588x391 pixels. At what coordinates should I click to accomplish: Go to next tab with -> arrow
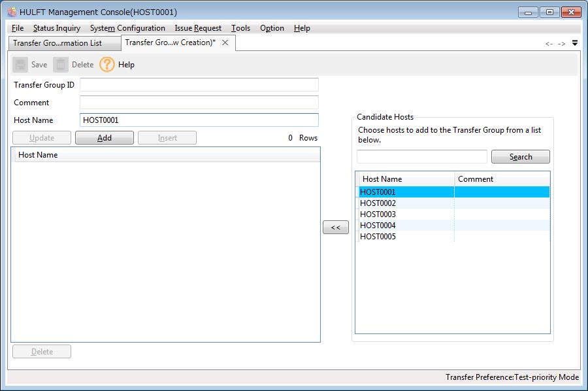(x=561, y=44)
